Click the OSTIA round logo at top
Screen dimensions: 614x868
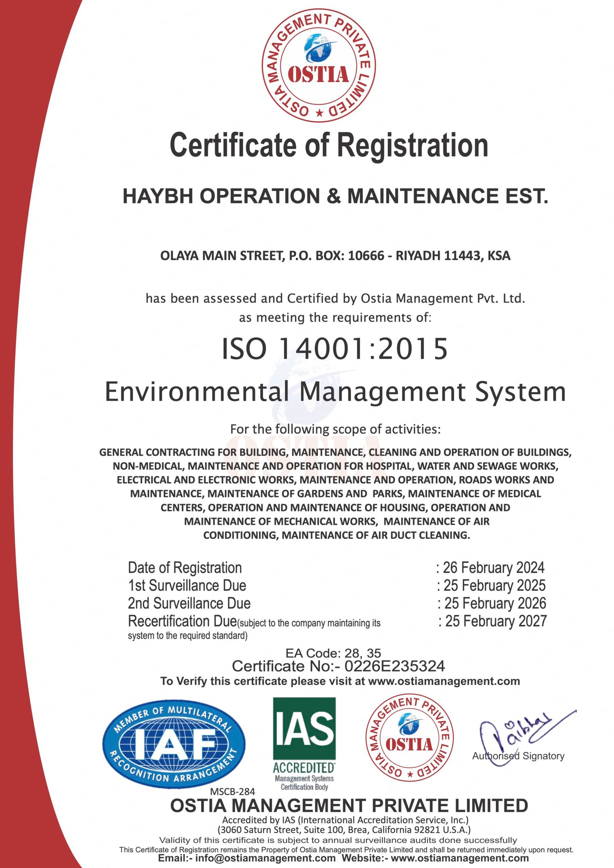(319, 65)
